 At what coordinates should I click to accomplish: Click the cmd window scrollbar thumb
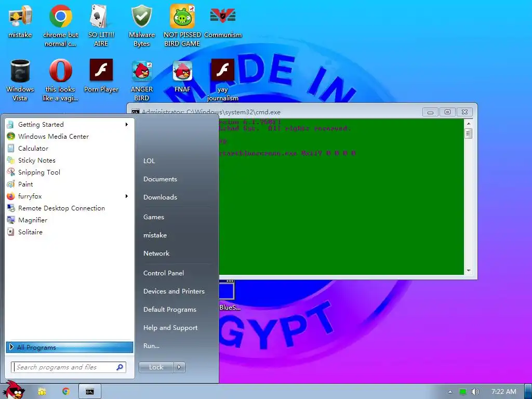pyautogui.click(x=469, y=134)
